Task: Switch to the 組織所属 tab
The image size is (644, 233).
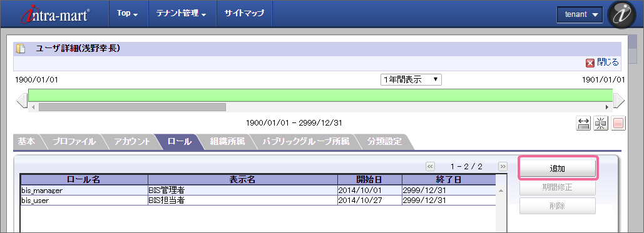Action: click(227, 142)
